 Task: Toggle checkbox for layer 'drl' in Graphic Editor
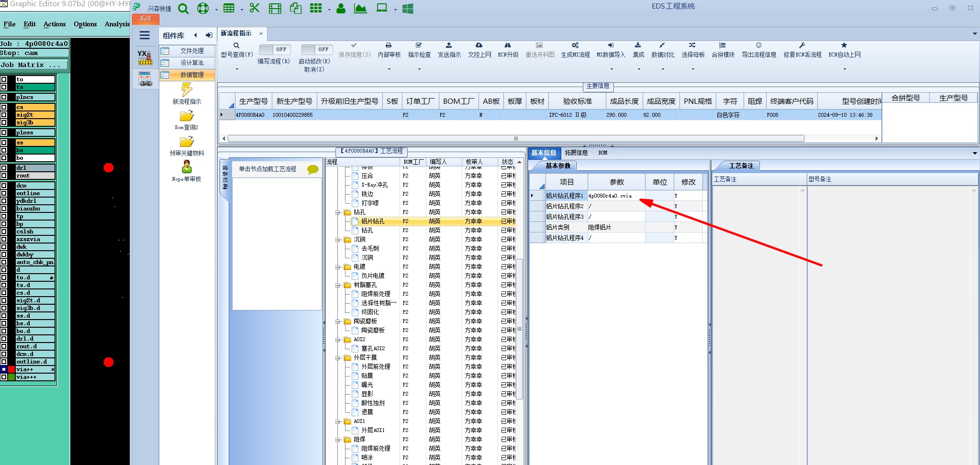click(x=4, y=168)
